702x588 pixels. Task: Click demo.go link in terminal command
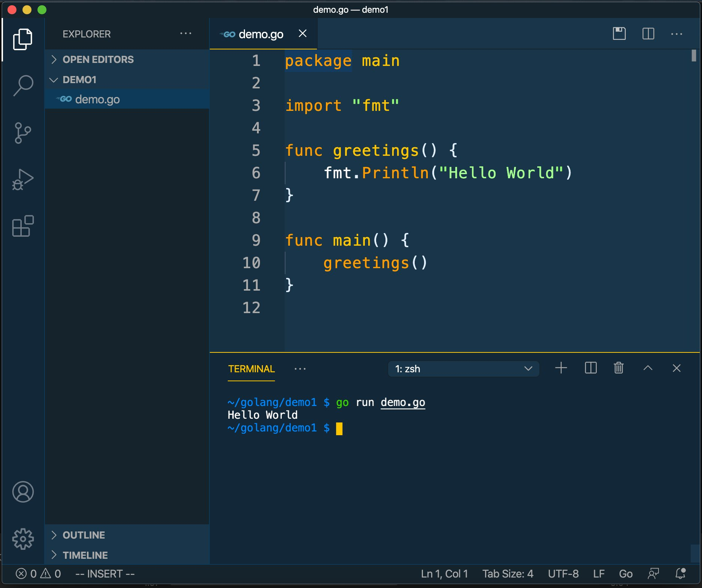[x=403, y=402]
